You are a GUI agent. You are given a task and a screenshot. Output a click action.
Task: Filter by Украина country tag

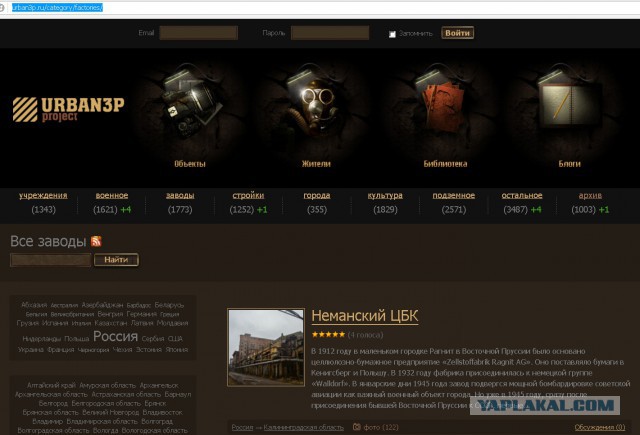point(31,349)
